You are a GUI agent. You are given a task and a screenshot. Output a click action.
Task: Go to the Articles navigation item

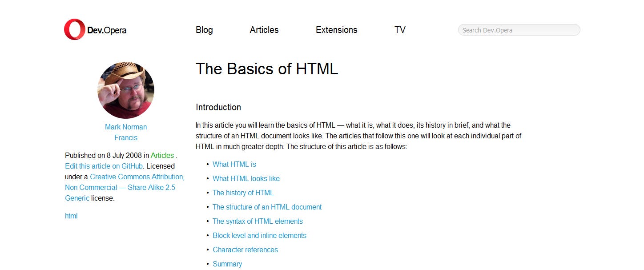tap(264, 30)
